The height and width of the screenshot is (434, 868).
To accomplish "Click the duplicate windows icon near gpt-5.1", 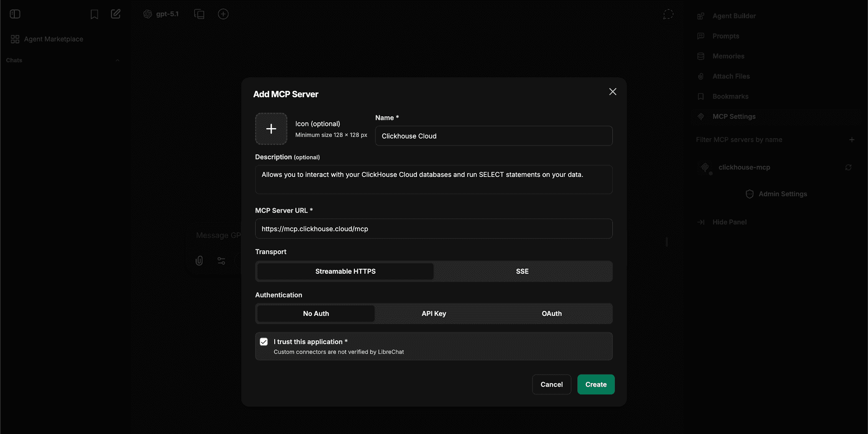I will click(x=199, y=14).
